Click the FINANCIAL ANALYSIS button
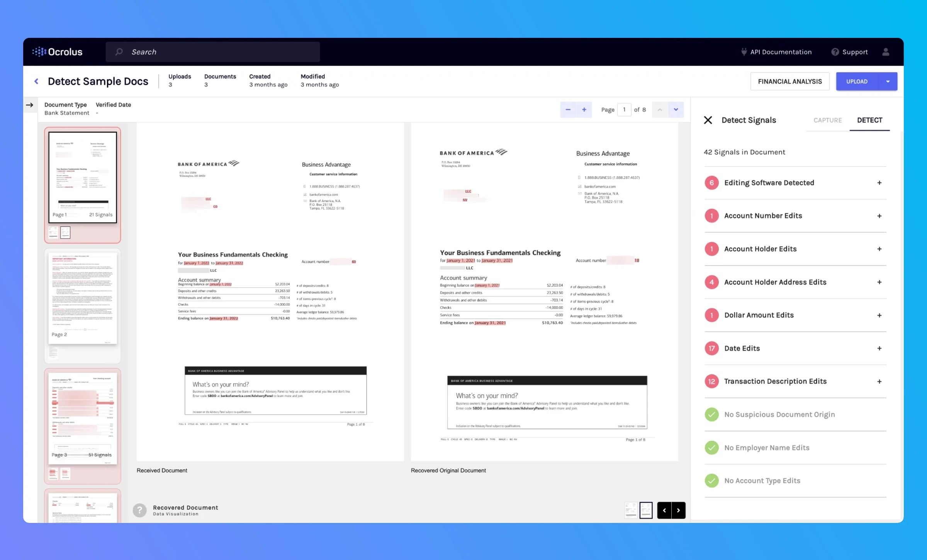Screen dimensions: 927x560 coord(790,81)
